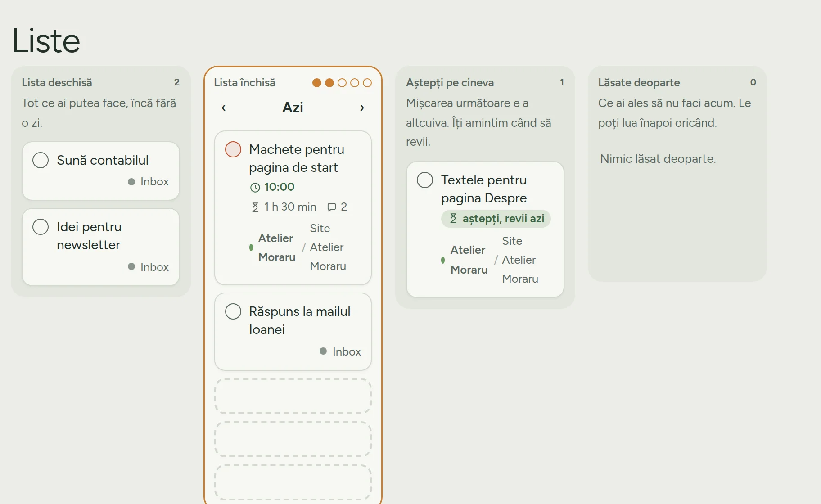Viewport: 821px width, 504px height.
Task: Click the '1 h 30 min' duration
Action: pyautogui.click(x=290, y=207)
